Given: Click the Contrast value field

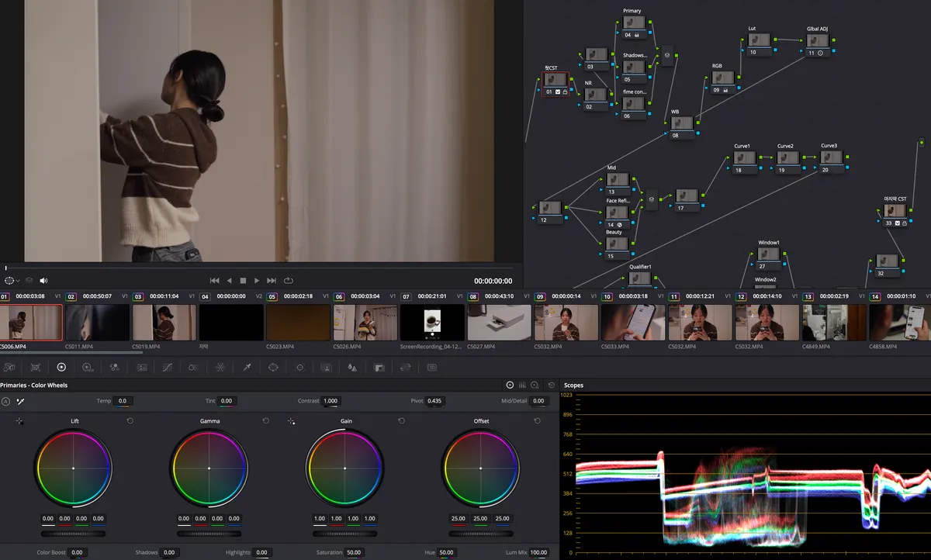Looking at the screenshot, I should [331, 401].
